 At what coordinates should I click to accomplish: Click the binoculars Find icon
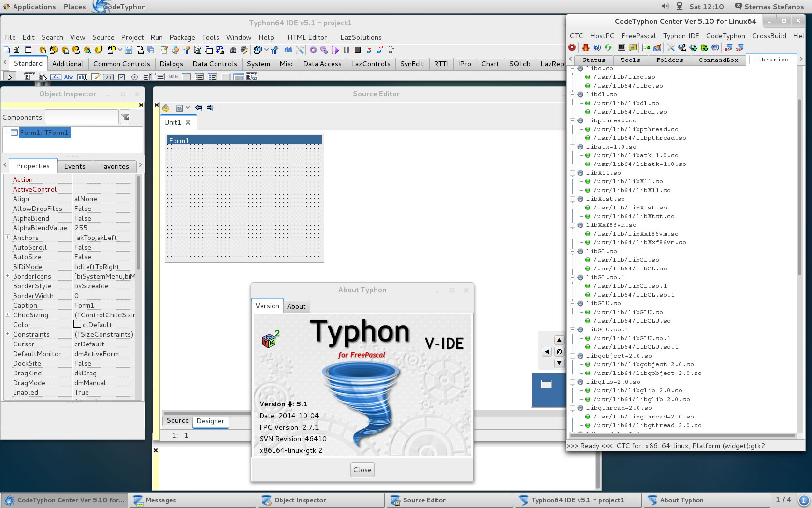[x=233, y=50]
